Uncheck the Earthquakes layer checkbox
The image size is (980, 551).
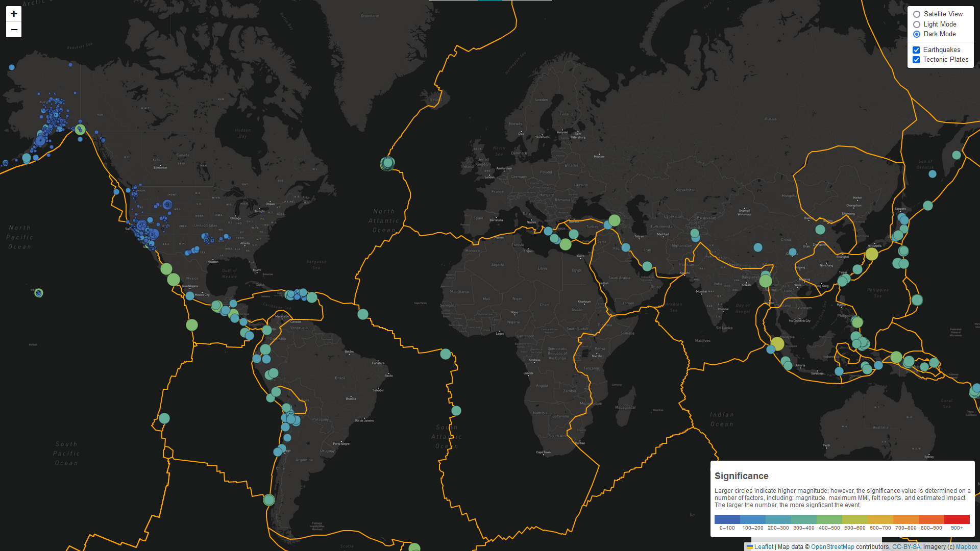tap(916, 50)
